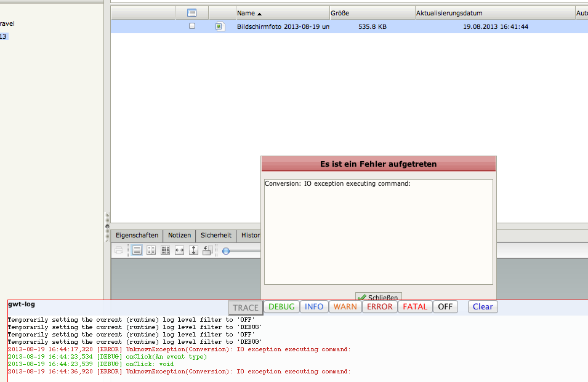This screenshot has height=382, width=588.
Task: Sort by Größe column header
Action: 340,13
